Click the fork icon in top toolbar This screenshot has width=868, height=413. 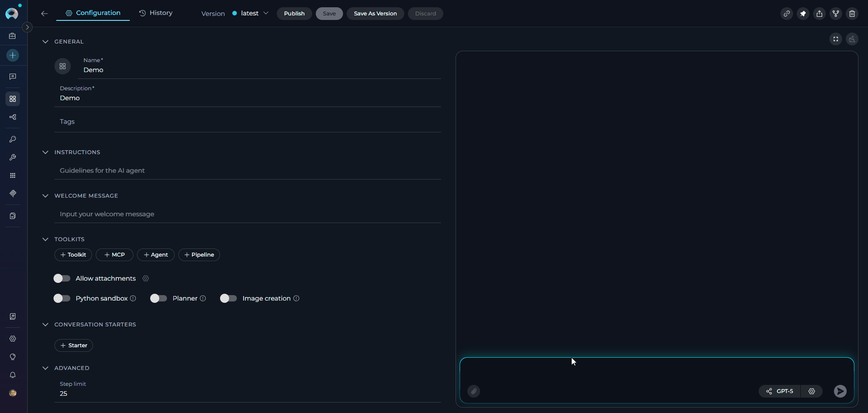point(835,14)
